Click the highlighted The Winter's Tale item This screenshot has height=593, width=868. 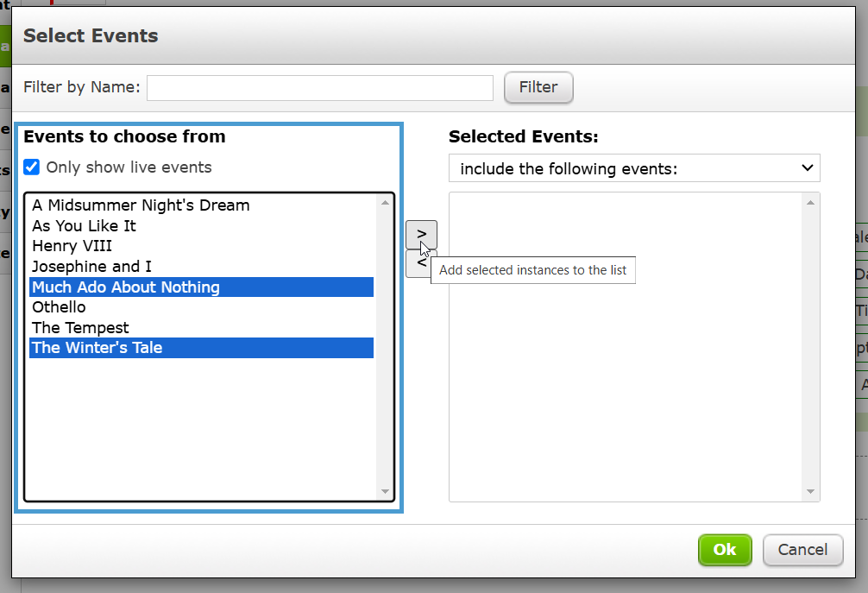[202, 348]
